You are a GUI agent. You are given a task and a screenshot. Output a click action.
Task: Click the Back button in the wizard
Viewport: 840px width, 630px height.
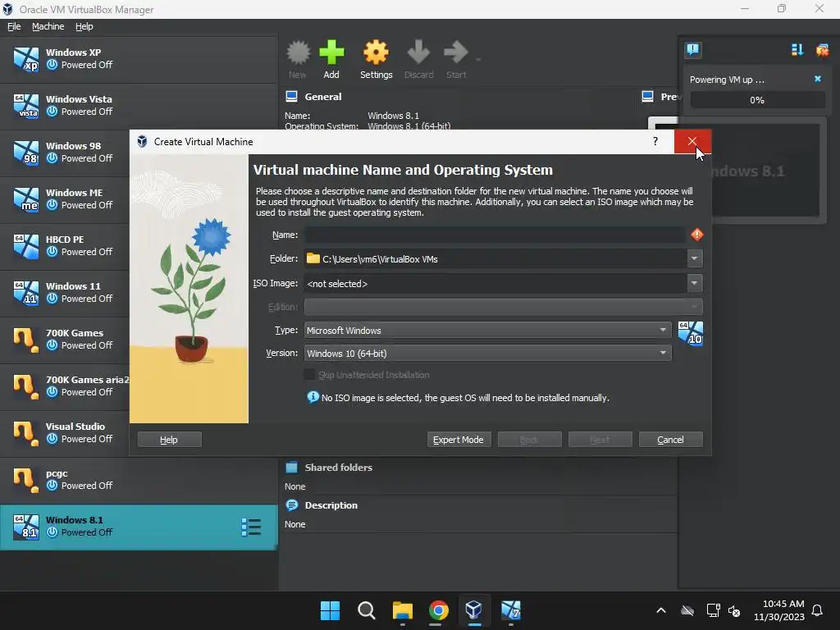click(x=529, y=440)
